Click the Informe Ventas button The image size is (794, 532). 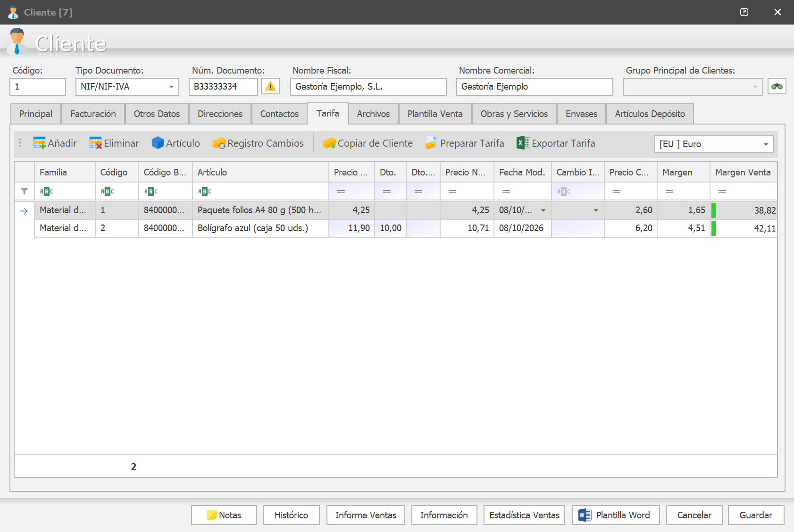pos(366,515)
